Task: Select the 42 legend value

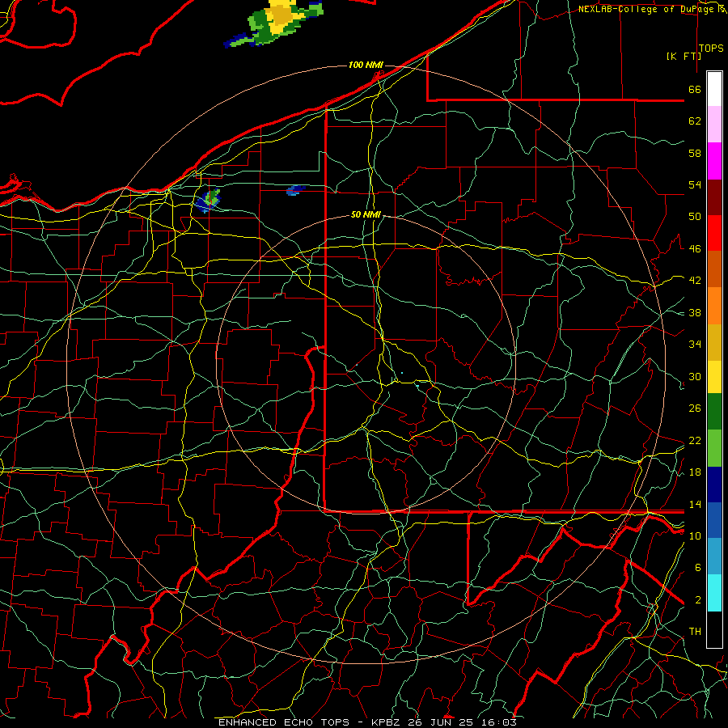Action: 695,281
